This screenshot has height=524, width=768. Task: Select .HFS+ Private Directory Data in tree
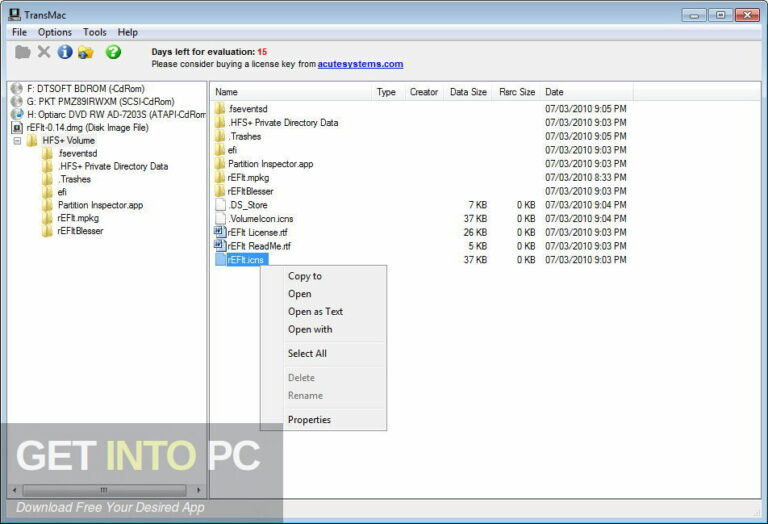click(113, 167)
